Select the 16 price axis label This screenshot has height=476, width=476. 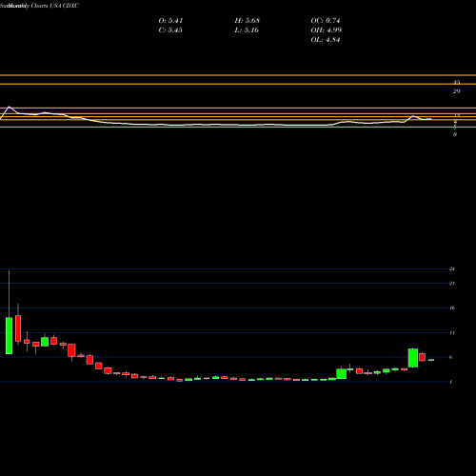pos(452,307)
